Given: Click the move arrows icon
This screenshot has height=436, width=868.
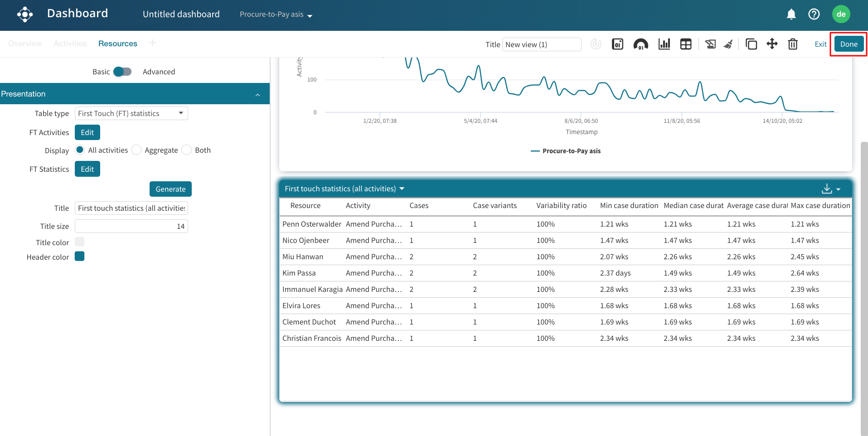Looking at the screenshot, I should pos(772,44).
